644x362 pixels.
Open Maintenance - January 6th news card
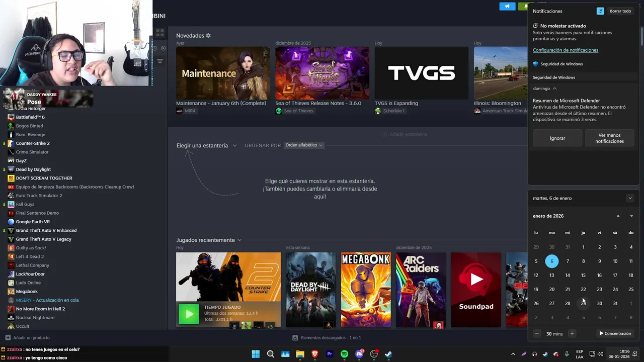click(223, 73)
